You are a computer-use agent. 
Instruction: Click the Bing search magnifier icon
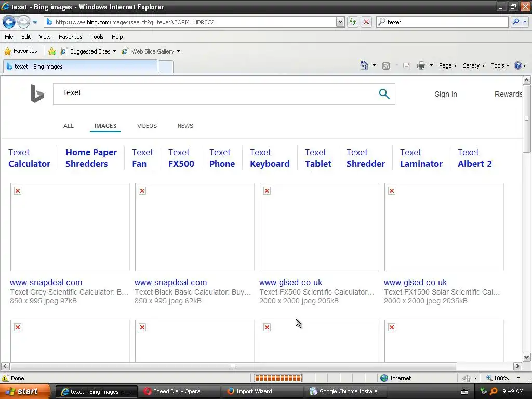(x=384, y=94)
